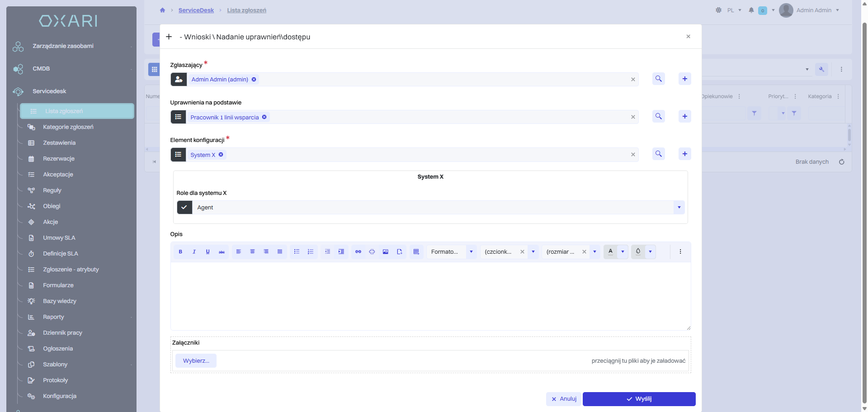Open the font size dropdown
This screenshot has height=412, width=868.
(x=594, y=252)
